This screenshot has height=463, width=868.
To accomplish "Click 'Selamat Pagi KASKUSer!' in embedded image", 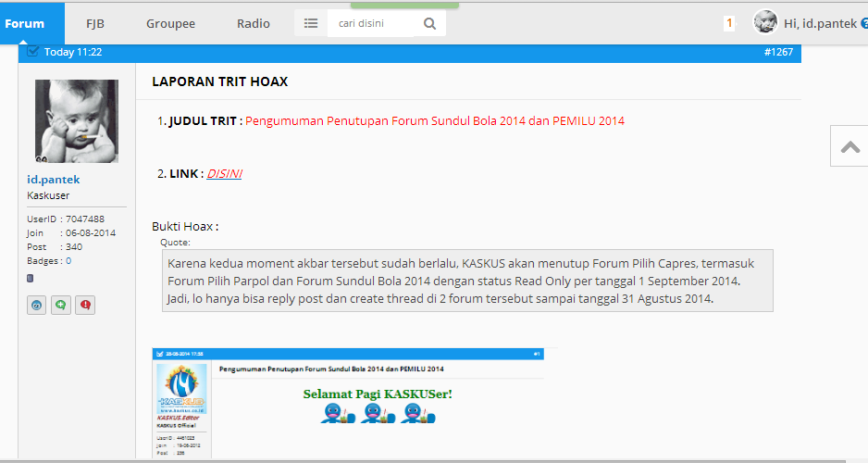I will pyautogui.click(x=378, y=394).
